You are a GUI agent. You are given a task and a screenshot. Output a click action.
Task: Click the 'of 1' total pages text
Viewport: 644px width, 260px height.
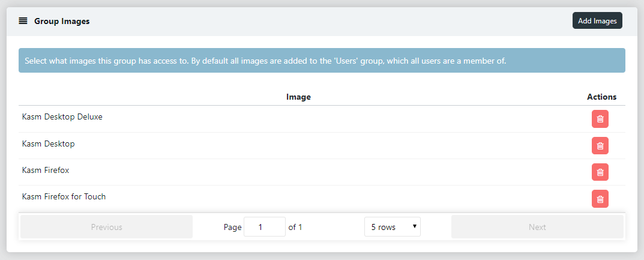(x=295, y=227)
